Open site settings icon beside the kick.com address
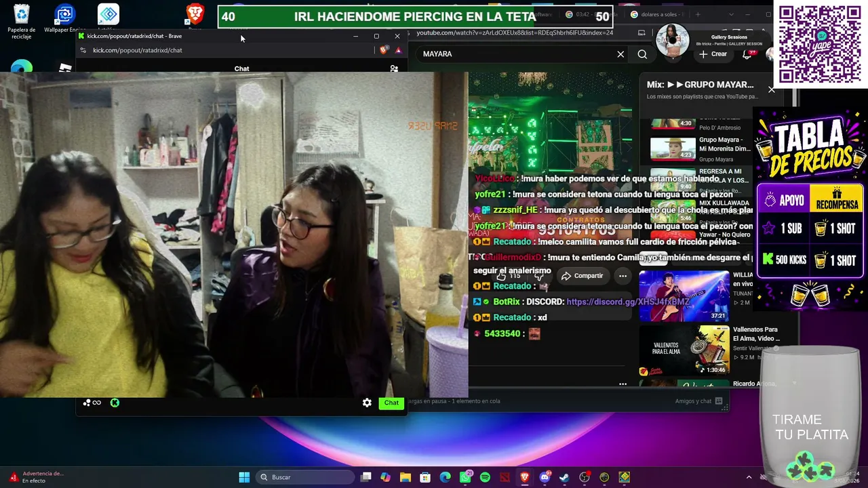 coord(83,50)
